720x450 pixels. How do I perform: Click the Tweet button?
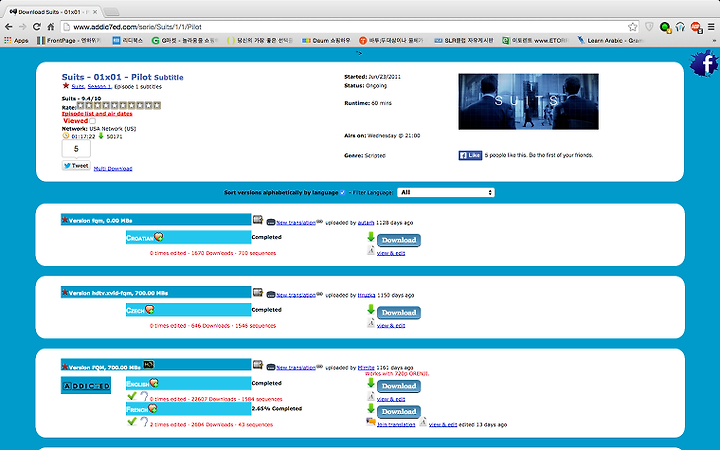tap(76, 166)
